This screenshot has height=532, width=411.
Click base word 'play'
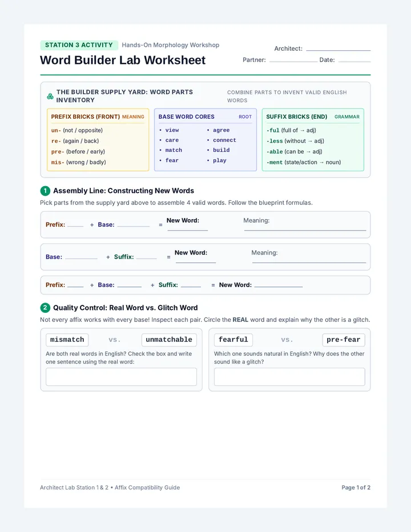click(220, 160)
